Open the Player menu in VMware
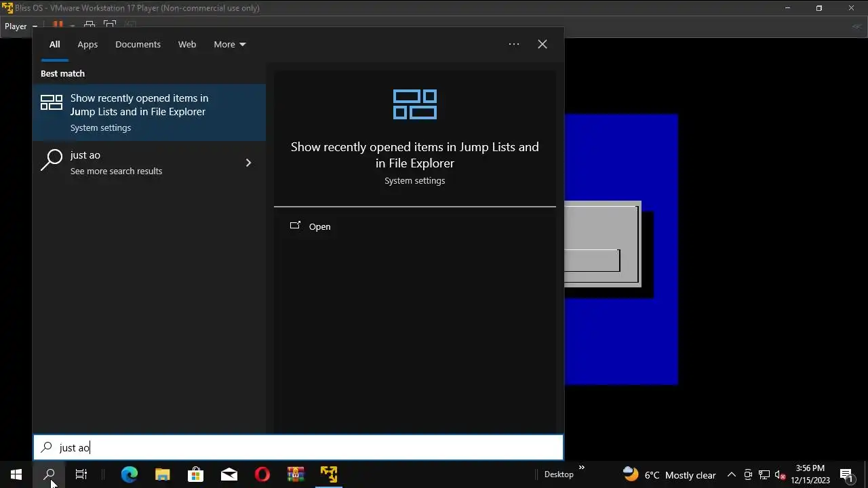The width and height of the screenshot is (868, 488). pyautogui.click(x=20, y=26)
